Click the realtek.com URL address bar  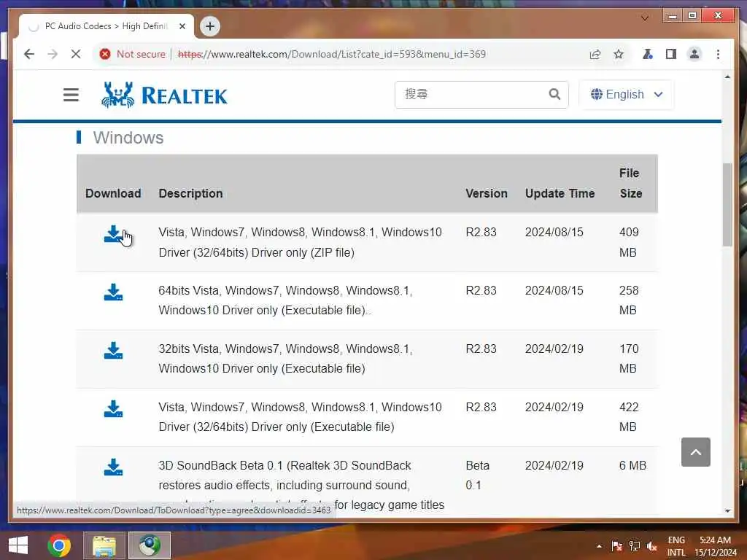[332, 54]
